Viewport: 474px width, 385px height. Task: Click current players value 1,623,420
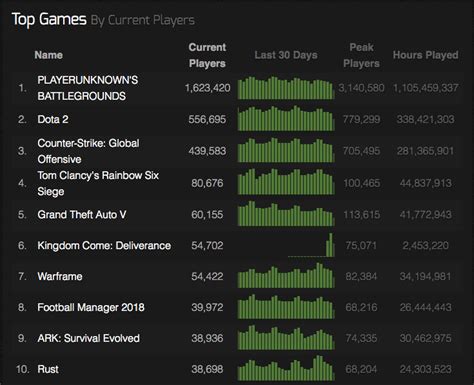pyautogui.click(x=207, y=88)
